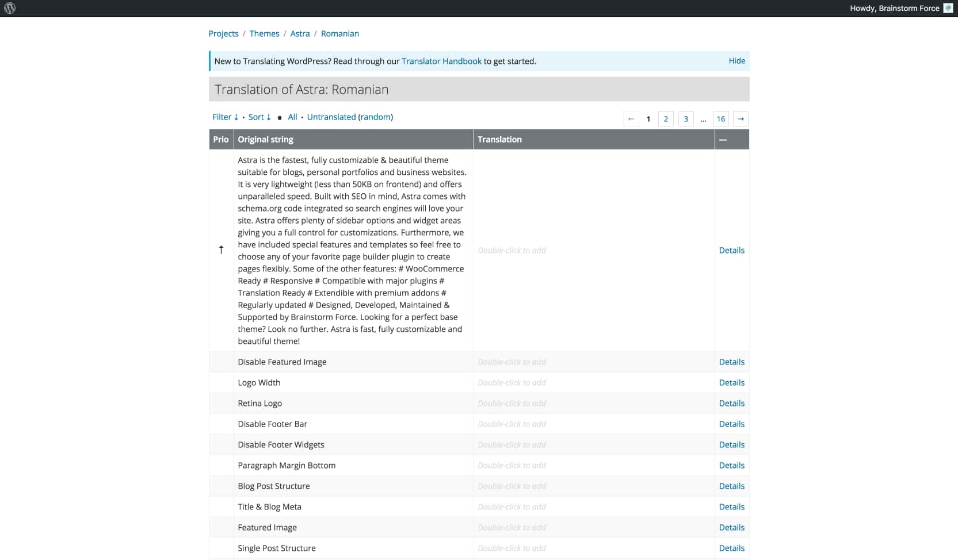Select Themes in the breadcrumb trail

(264, 33)
